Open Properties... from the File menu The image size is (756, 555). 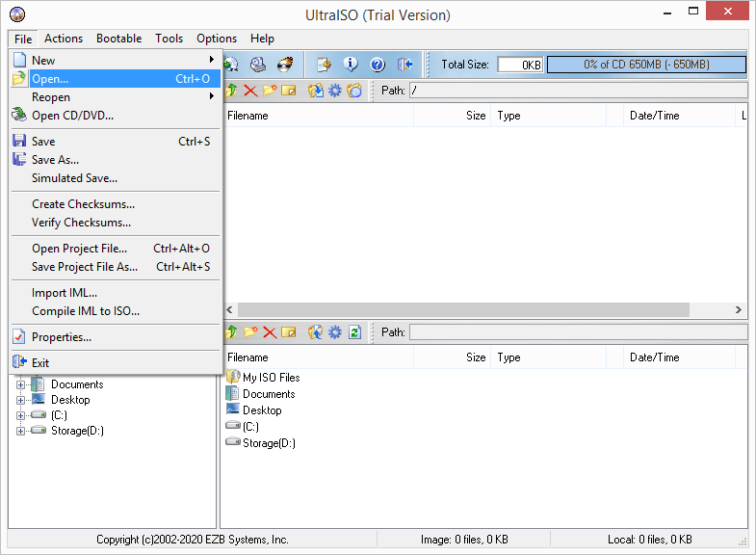(116, 337)
